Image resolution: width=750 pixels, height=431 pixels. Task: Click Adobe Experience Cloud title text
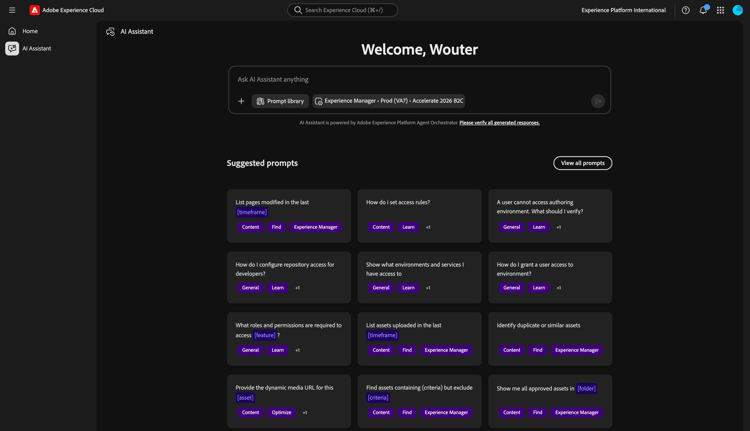pos(73,10)
